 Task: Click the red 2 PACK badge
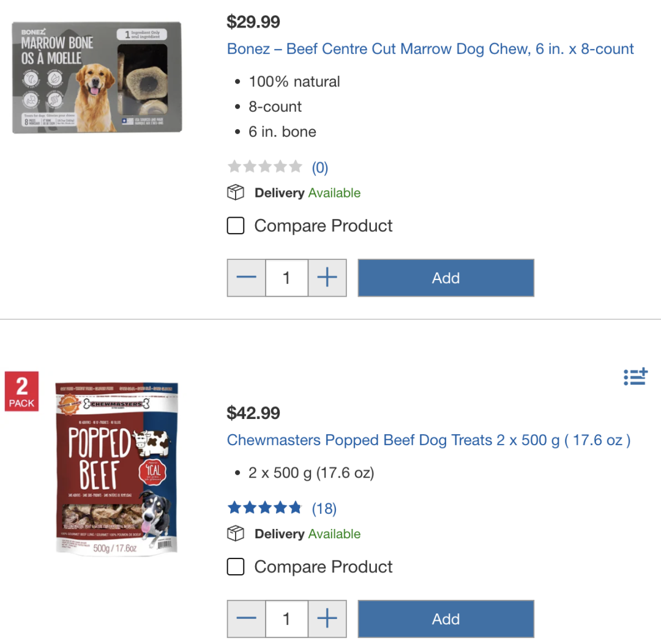pos(21,391)
